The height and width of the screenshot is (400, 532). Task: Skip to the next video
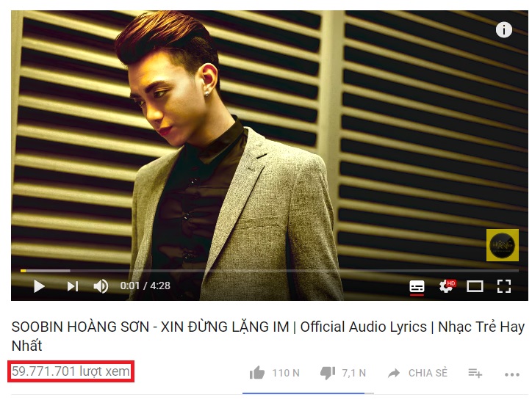point(73,286)
